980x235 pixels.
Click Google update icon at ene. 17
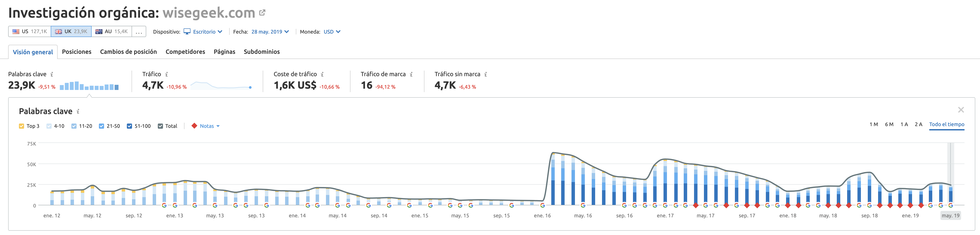[665, 205]
